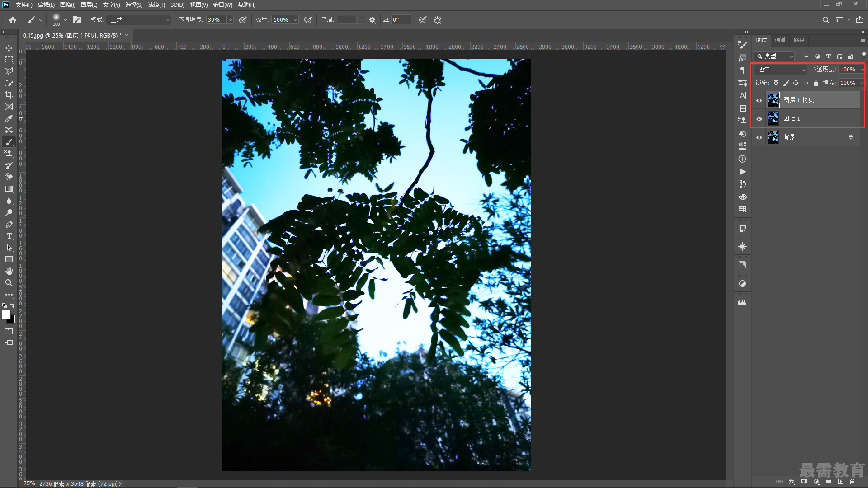Toggle the brush settings panel icon
This screenshot has height=488, width=868.
(x=77, y=20)
